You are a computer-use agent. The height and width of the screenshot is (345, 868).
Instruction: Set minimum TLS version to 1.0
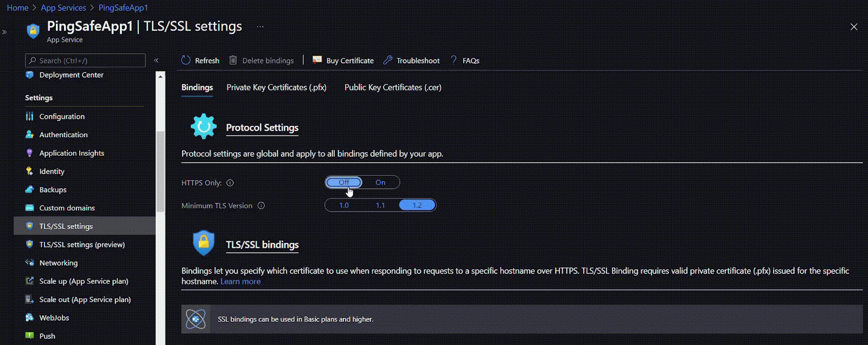pyautogui.click(x=344, y=205)
